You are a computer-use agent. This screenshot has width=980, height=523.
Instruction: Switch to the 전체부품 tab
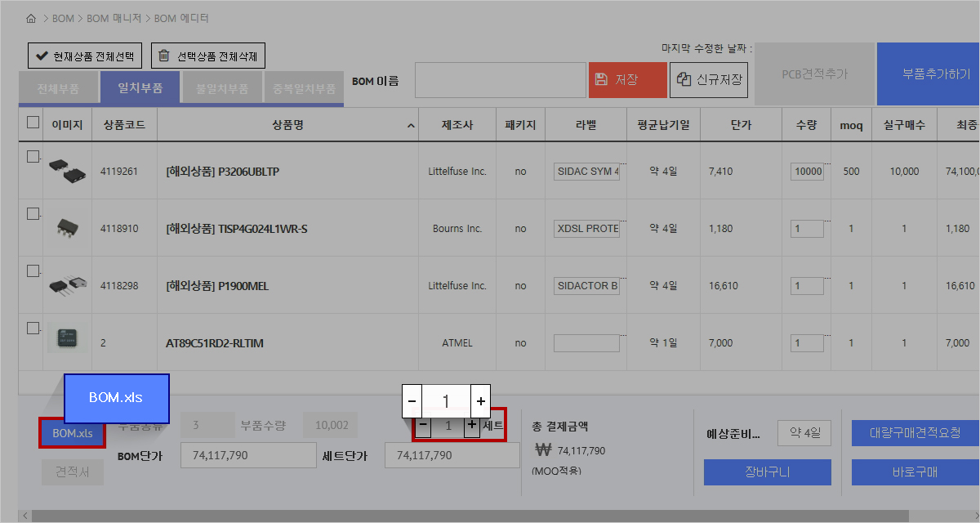coord(58,88)
